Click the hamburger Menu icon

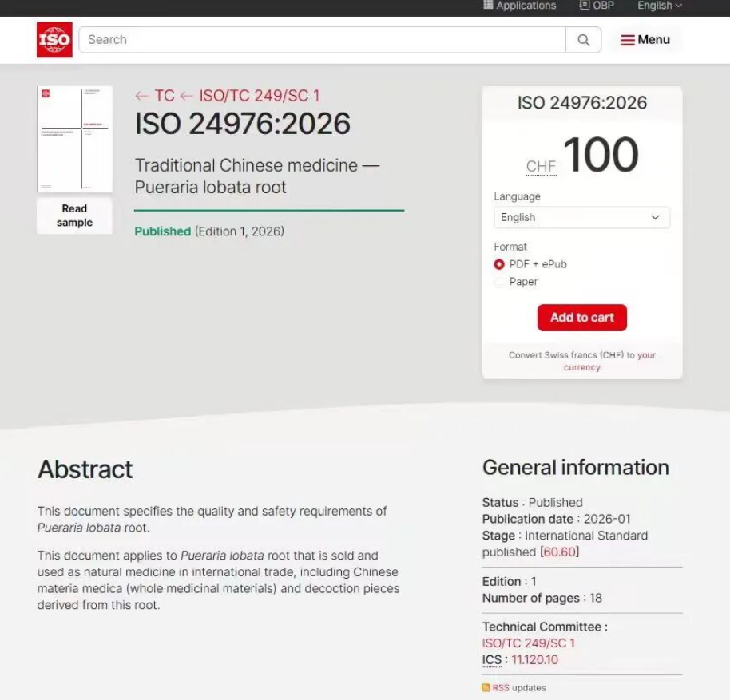click(628, 40)
